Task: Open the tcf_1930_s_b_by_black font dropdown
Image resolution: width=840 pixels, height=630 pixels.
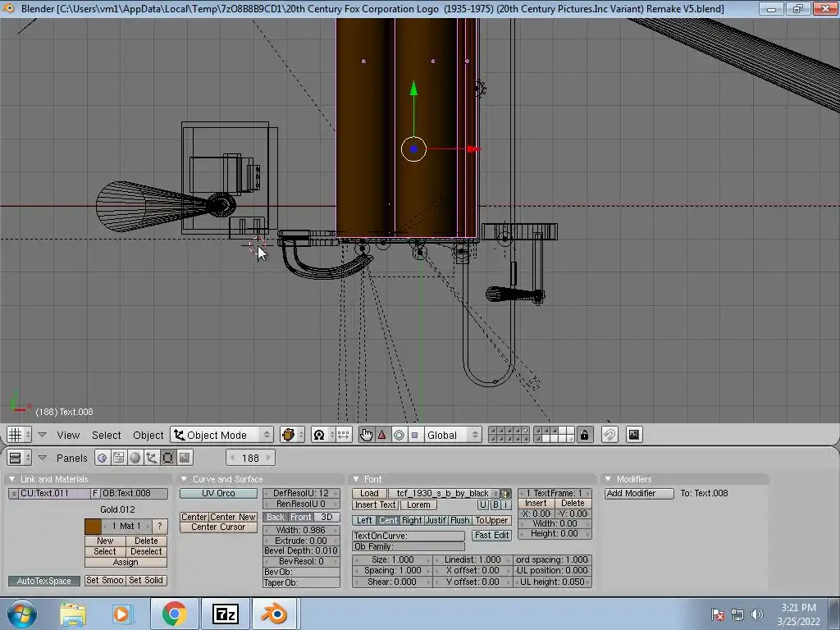Action: tap(444, 493)
